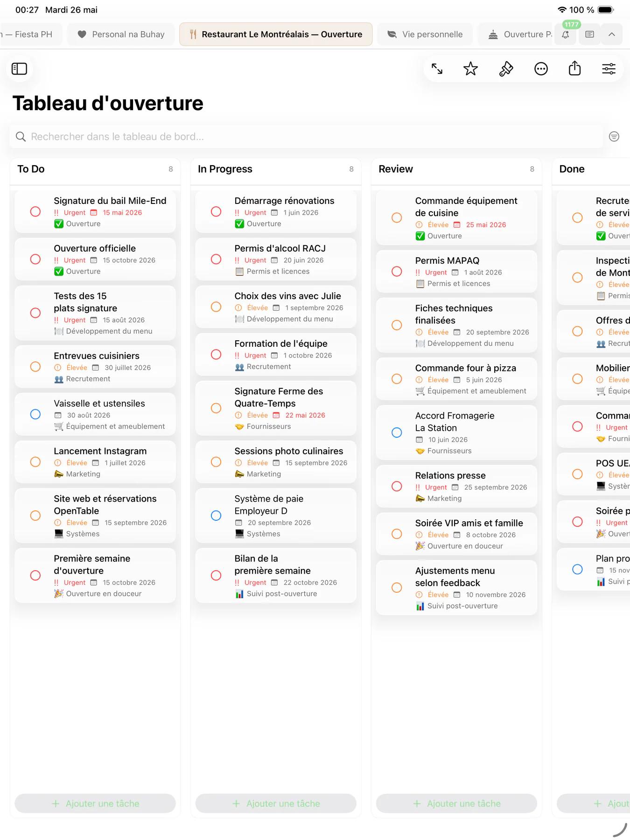This screenshot has width=630, height=840.
Task: Click the people icon on Entrevues cuisiniers
Action: 59,379
